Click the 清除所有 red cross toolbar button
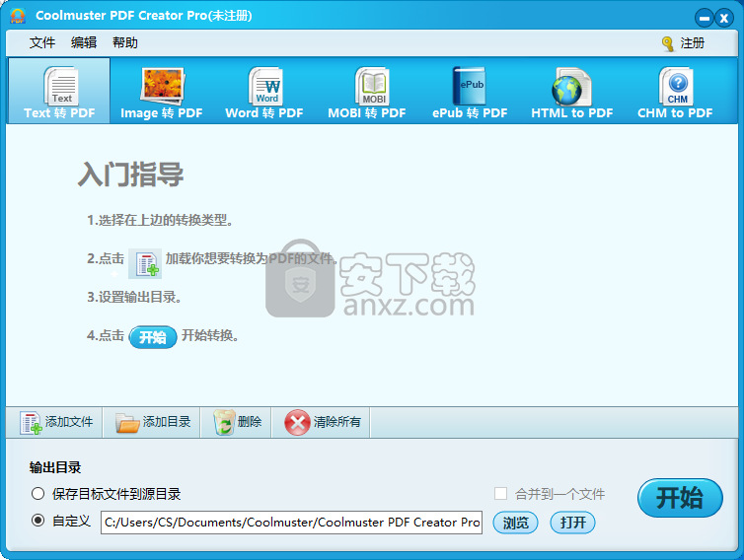744x560 pixels. pos(323,422)
